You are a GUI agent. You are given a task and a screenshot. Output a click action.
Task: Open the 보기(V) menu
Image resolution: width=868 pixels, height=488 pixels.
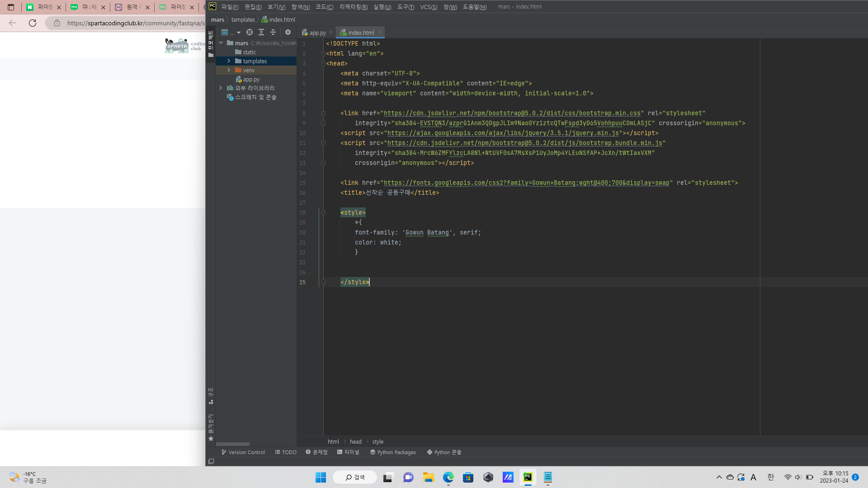click(x=276, y=7)
